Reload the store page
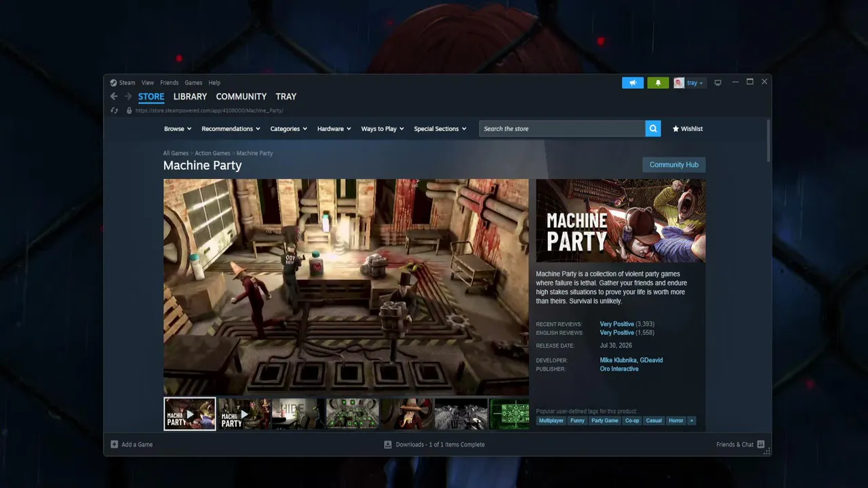The height and width of the screenshot is (488, 868). (x=114, y=110)
